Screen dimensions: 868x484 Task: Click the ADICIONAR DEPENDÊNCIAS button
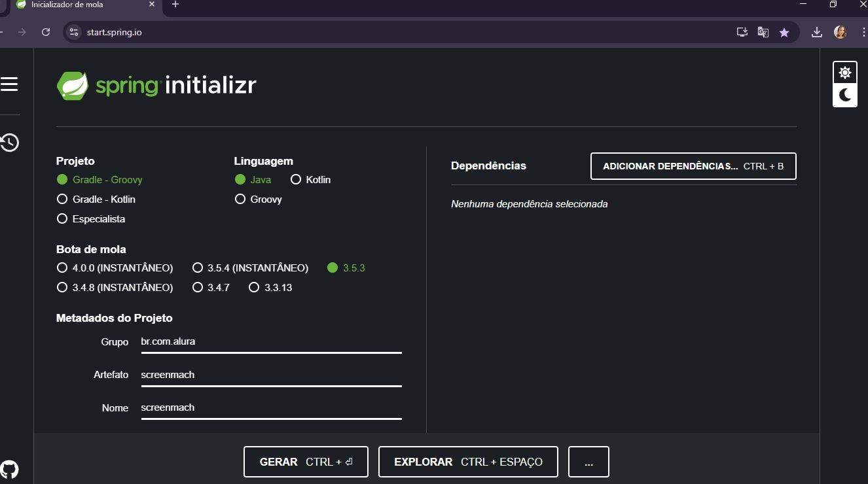[693, 166]
